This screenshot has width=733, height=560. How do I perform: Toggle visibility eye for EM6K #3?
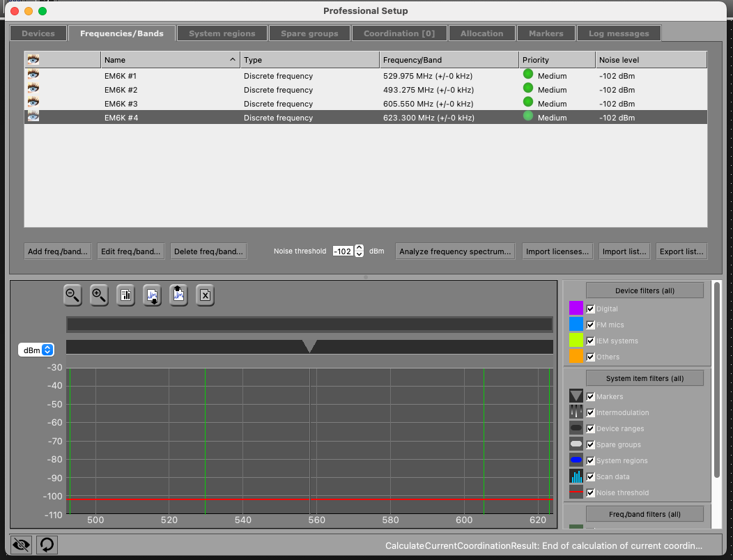(x=33, y=102)
